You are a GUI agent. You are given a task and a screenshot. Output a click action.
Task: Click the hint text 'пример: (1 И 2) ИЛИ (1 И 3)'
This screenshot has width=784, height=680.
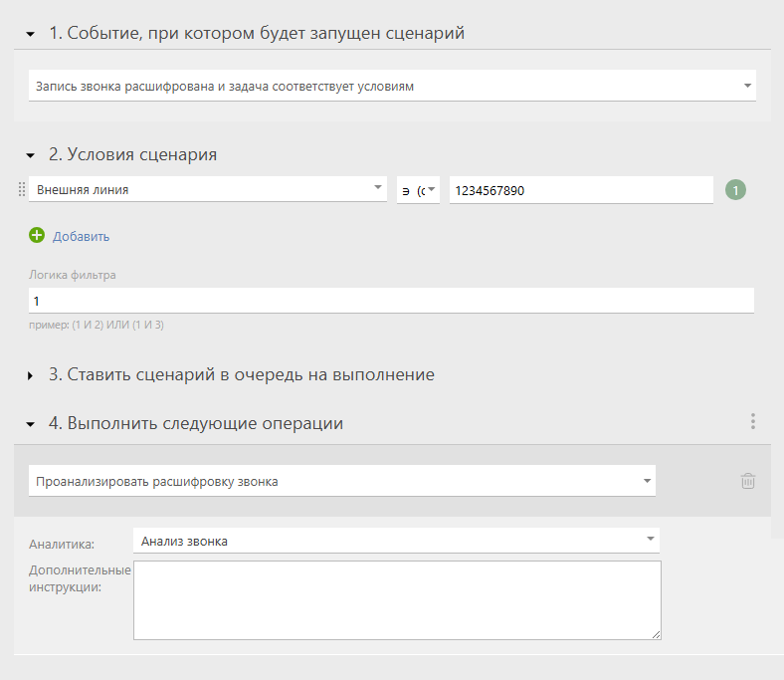pyautogui.click(x=96, y=325)
